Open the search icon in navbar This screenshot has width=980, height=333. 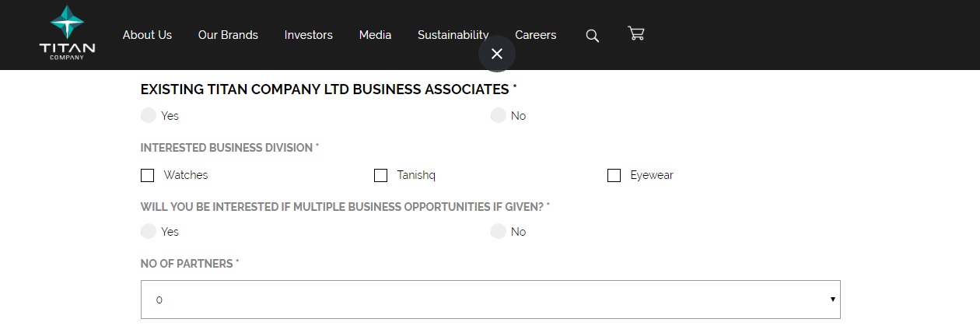click(x=592, y=36)
